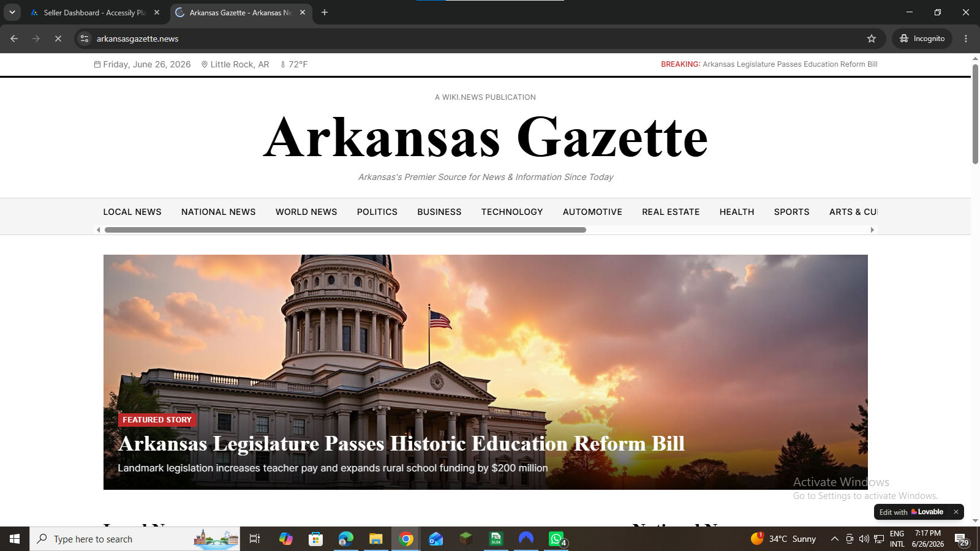
Task: Show hidden system tray icons
Action: [x=834, y=539]
